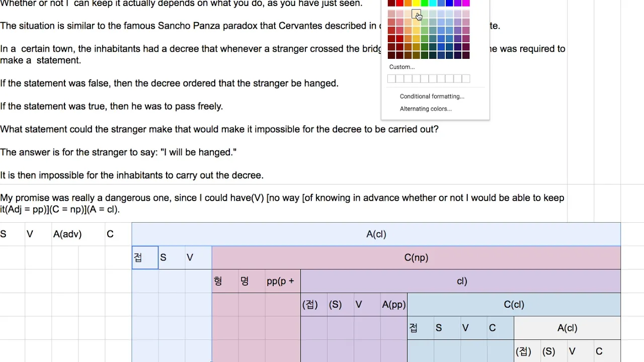Pick the bright green swatch in top row

425,3
